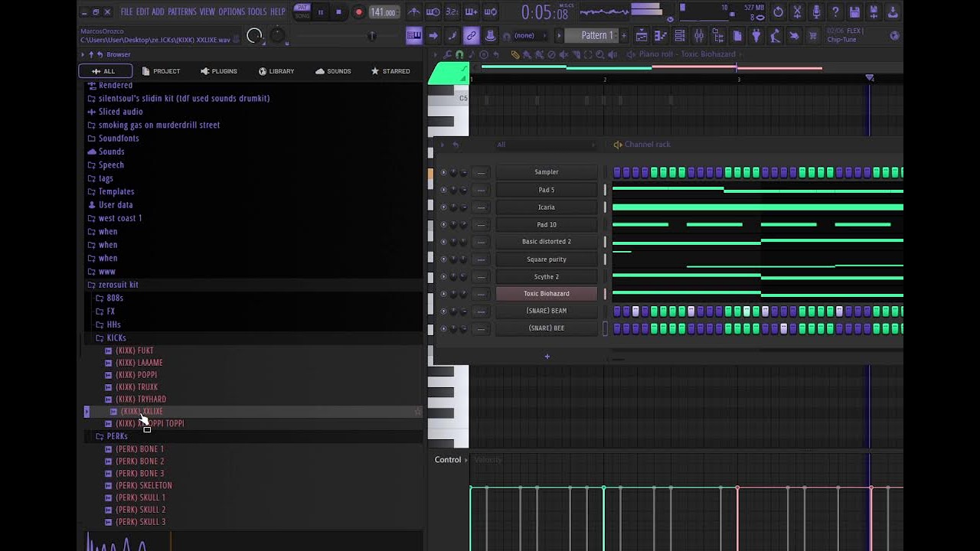Toggle the PAT/SONG mode switch
Image resolution: width=980 pixels, height=551 pixels.
302,11
